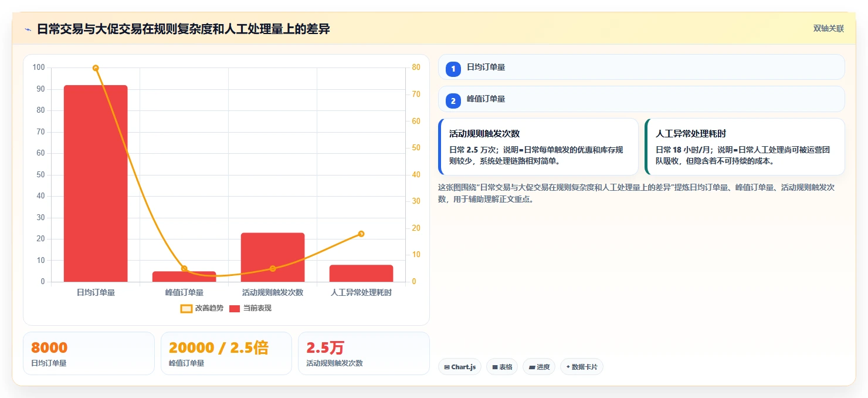This screenshot has width=868, height=398.
Task: Click the description paragraph starting 这张图围绕
Action: coord(640,193)
